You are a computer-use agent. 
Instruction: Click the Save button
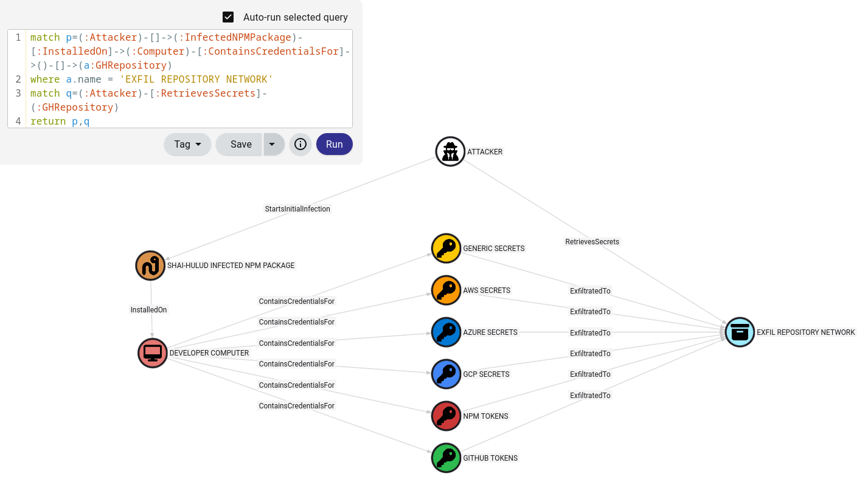coord(241,144)
